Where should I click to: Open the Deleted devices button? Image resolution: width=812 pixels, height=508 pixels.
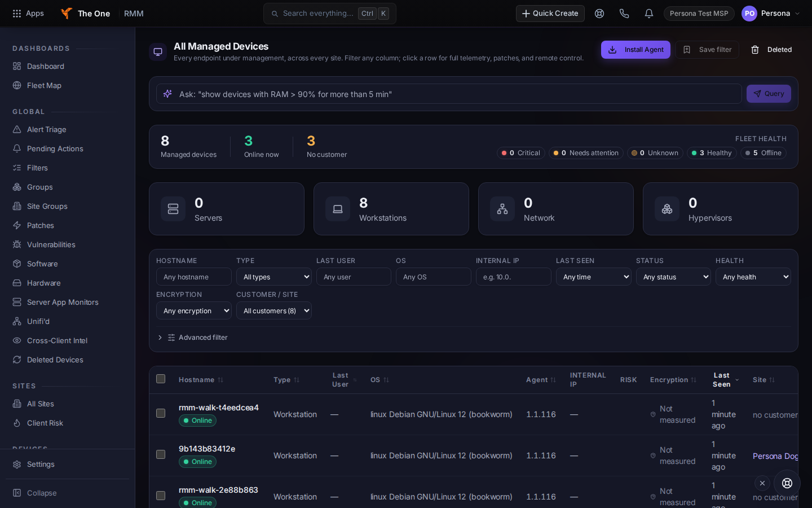click(x=771, y=50)
